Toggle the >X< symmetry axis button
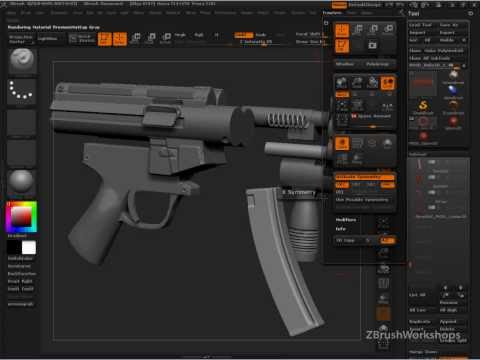 coord(342,185)
